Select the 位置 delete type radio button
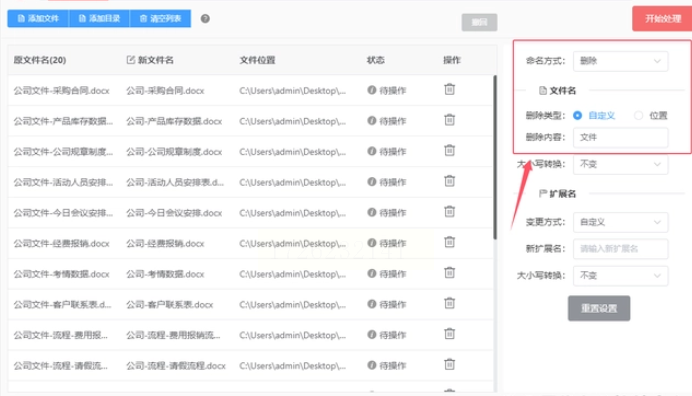 pyautogui.click(x=638, y=116)
